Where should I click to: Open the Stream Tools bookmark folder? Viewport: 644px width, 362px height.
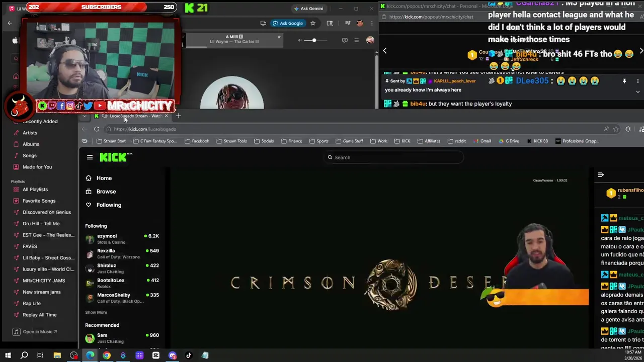coord(231,141)
